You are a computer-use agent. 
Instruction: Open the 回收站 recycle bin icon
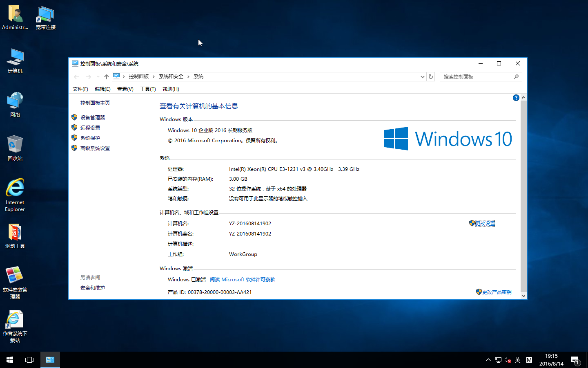point(15,148)
